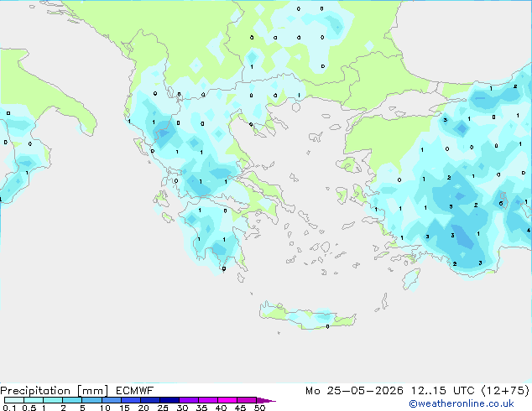Select the 'Precipitation [mm]' title text
The image size is (532, 411).
coord(55,391)
